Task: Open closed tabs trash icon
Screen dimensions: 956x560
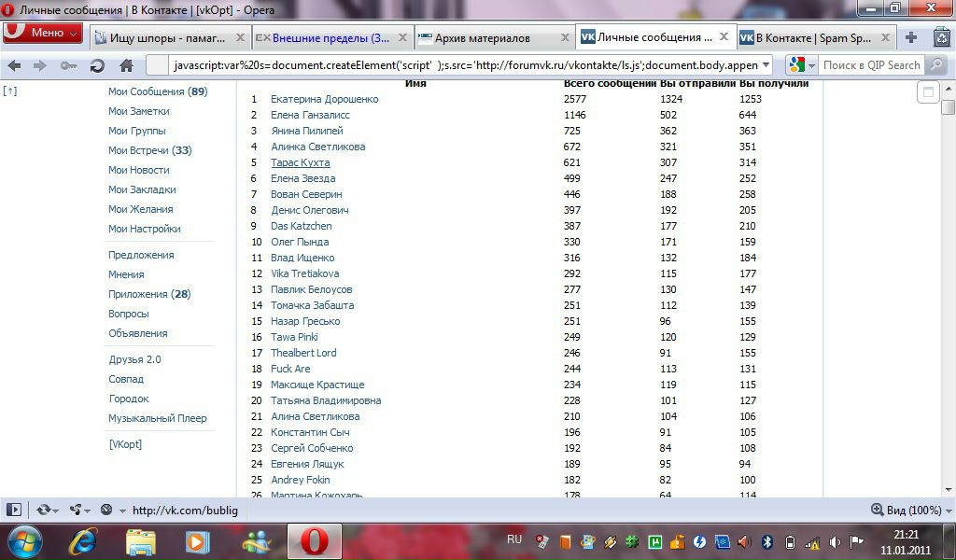Action: 941,37
